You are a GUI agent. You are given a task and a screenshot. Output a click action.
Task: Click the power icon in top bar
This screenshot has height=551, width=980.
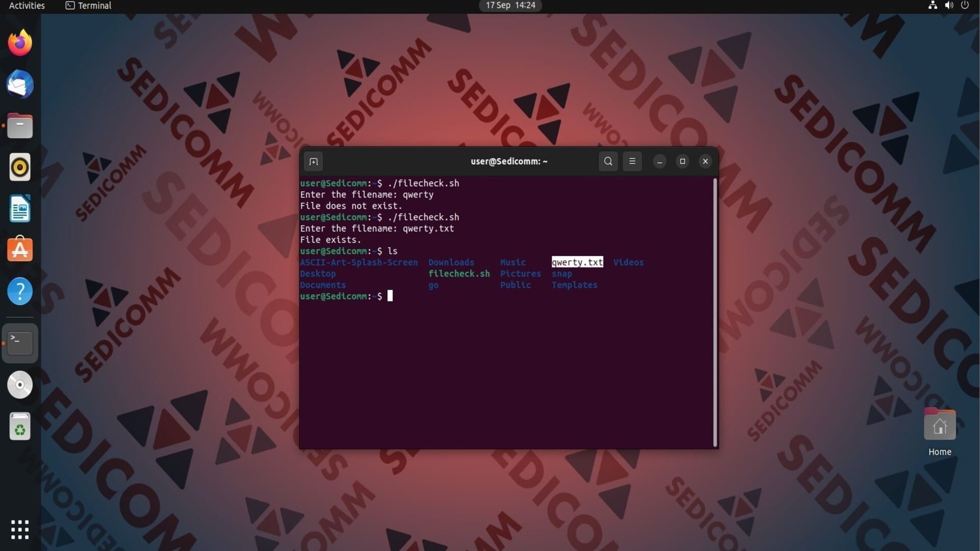[965, 6]
